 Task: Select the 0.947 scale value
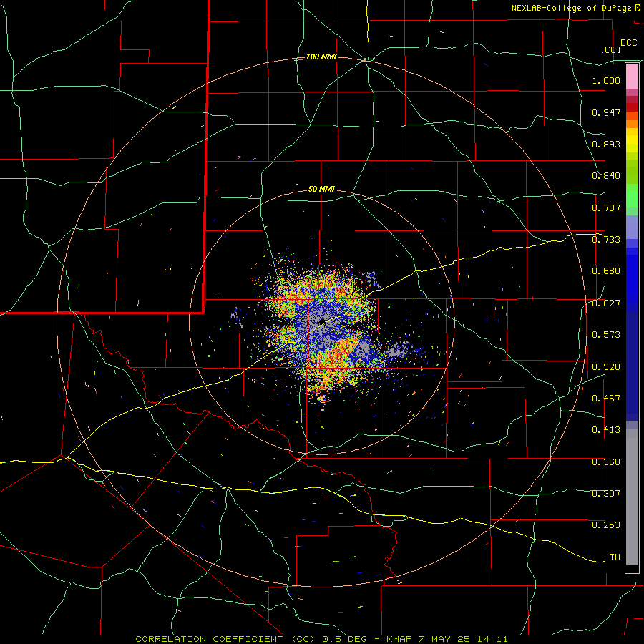(x=606, y=112)
